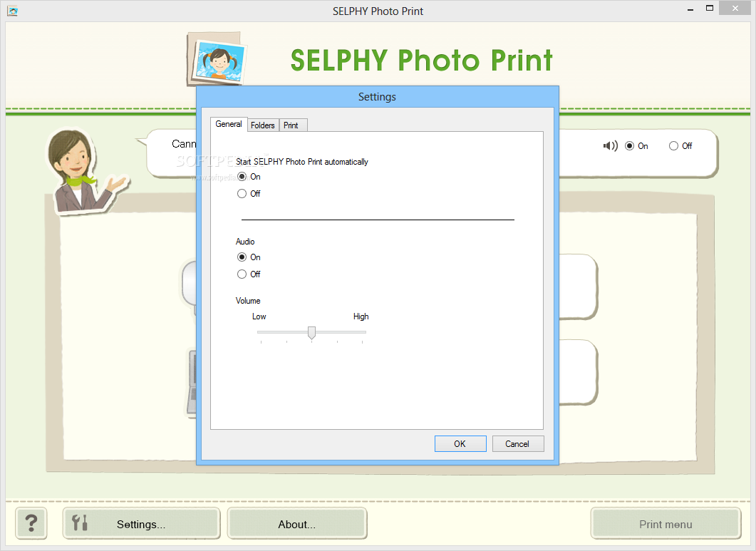This screenshot has height=551, width=756.
Task: Open the About dialog
Action: click(x=297, y=524)
